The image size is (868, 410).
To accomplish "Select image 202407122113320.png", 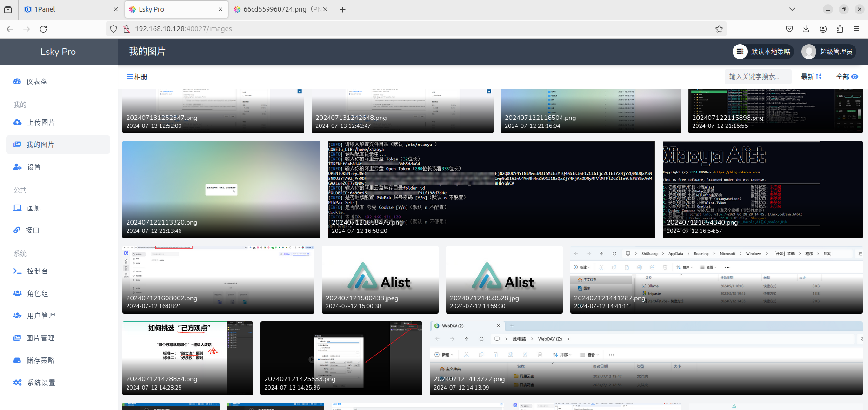I will coord(221,190).
